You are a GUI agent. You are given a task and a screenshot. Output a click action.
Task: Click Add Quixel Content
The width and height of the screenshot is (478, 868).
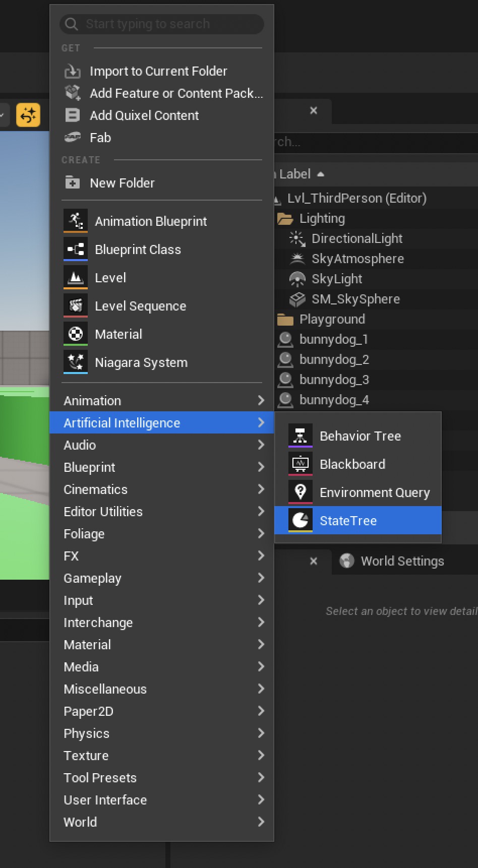[144, 115]
